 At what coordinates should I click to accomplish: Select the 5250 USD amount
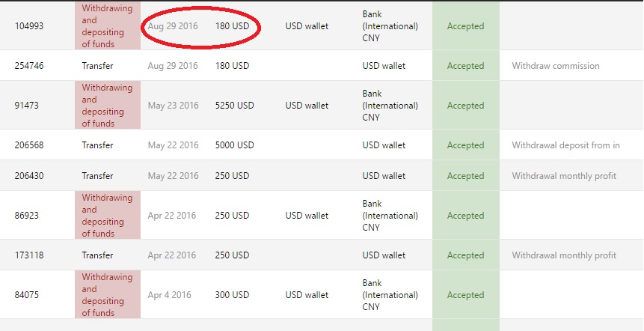pyautogui.click(x=234, y=106)
